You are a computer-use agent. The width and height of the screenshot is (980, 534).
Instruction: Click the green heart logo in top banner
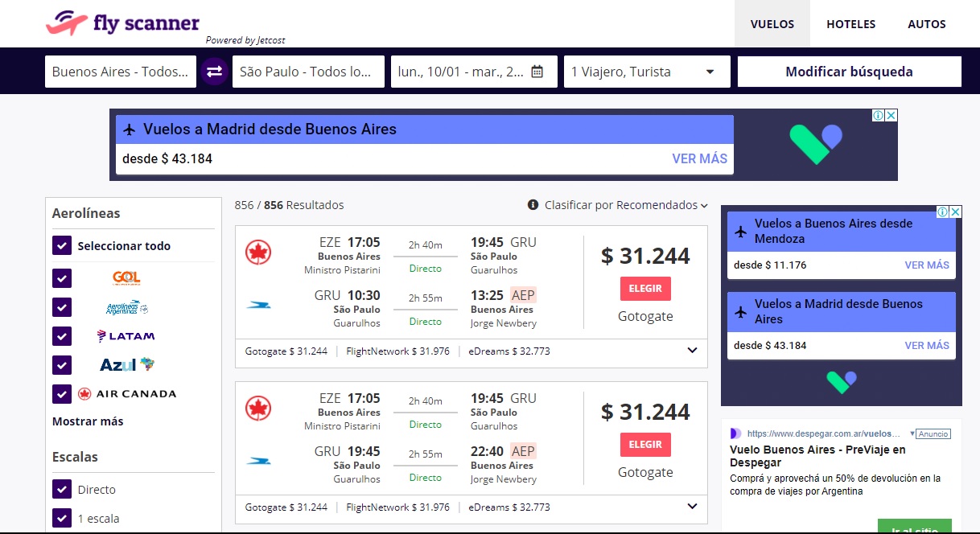click(815, 144)
